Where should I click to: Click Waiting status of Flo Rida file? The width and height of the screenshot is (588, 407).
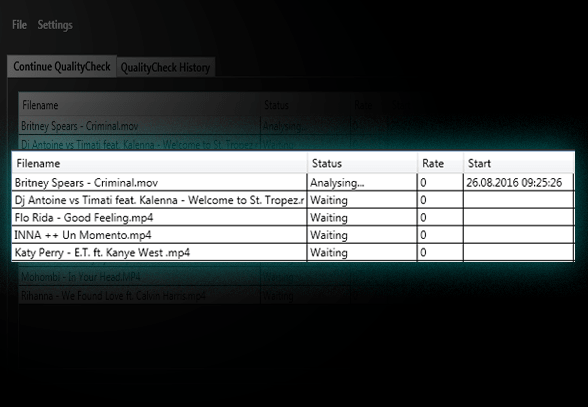[362, 218]
